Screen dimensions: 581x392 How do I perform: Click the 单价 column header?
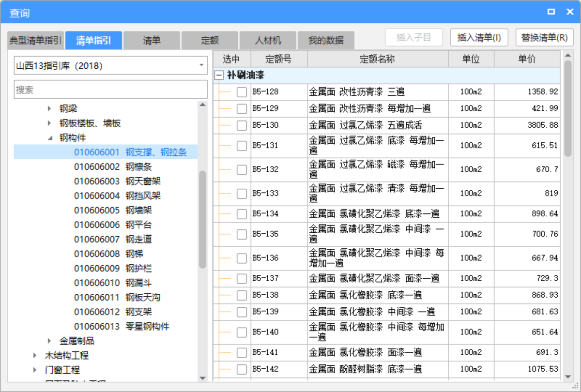pyautogui.click(x=527, y=60)
